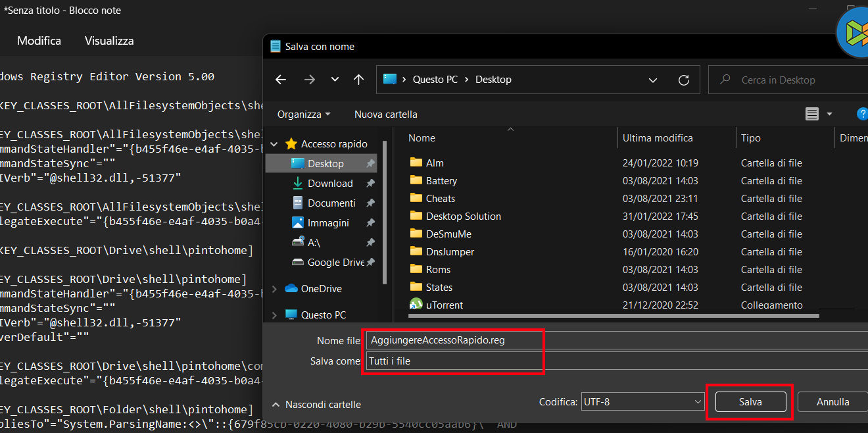Image resolution: width=868 pixels, height=433 pixels.
Task: Open the Organizza dropdown menu
Action: tap(304, 115)
